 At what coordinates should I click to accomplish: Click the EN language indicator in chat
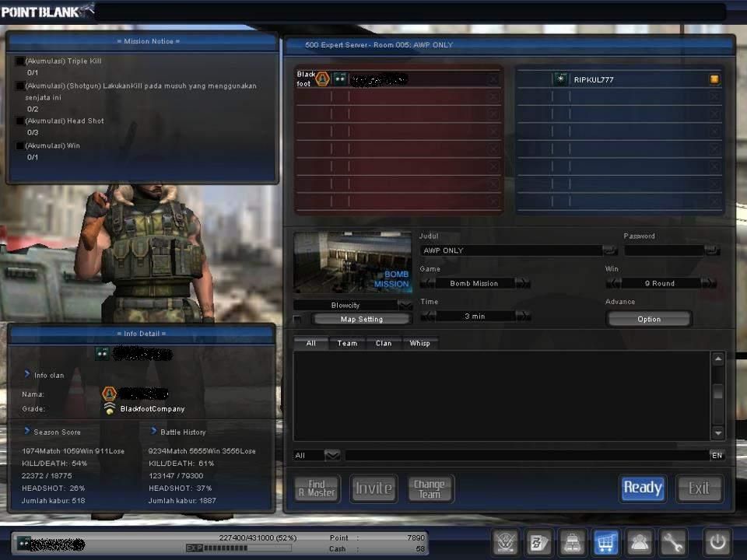pyautogui.click(x=717, y=455)
